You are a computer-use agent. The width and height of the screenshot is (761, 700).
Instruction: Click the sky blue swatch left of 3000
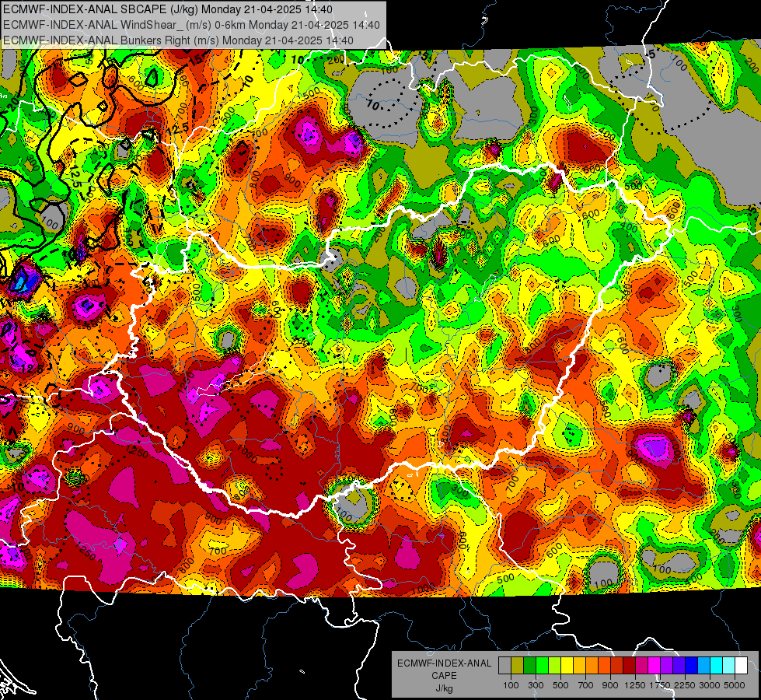(x=703, y=665)
